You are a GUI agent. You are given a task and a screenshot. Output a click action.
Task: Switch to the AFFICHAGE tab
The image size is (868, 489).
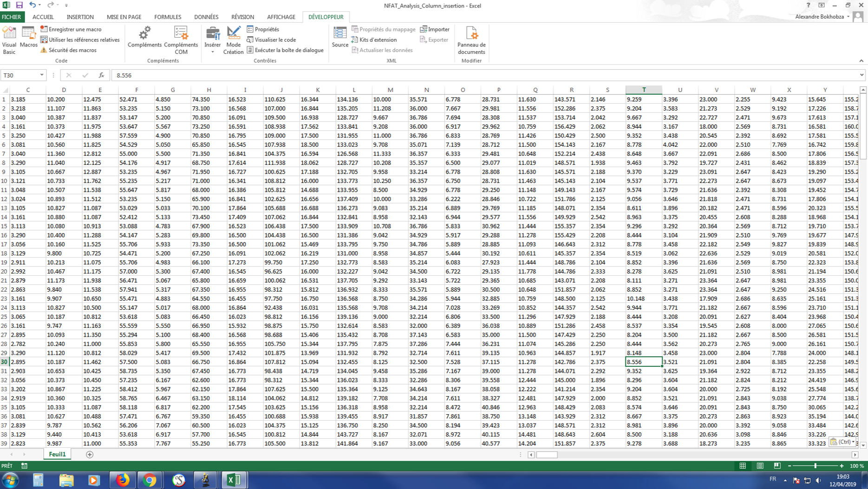pos(281,17)
